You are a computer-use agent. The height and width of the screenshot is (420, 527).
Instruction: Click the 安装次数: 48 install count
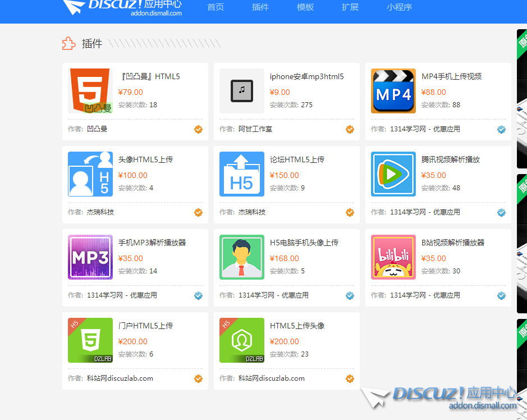[441, 188]
